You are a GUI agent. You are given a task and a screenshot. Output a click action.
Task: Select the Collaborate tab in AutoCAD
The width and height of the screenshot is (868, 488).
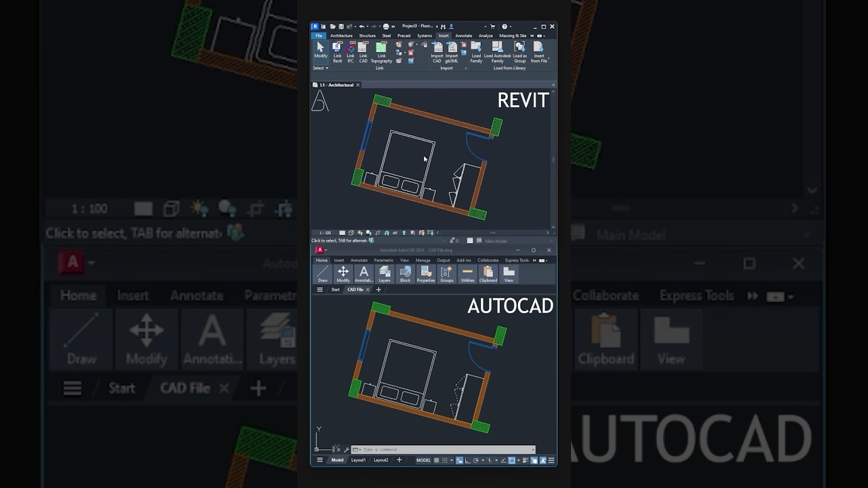(488, 260)
